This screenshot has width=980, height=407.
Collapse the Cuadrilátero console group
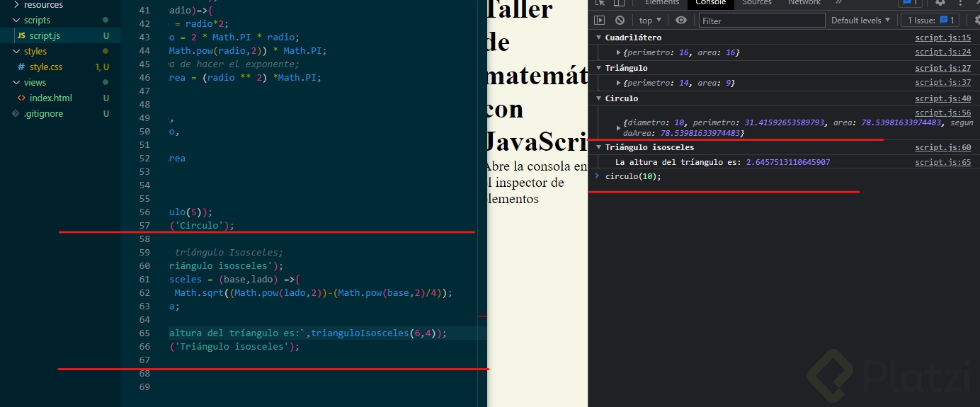tap(598, 38)
